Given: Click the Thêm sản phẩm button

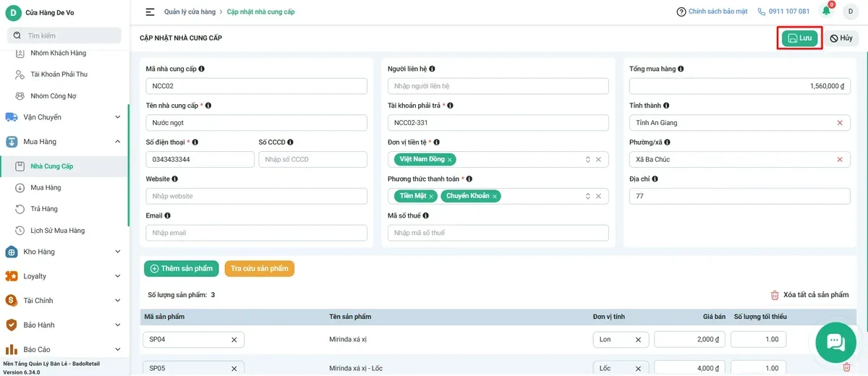Looking at the screenshot, I should 182,268.
